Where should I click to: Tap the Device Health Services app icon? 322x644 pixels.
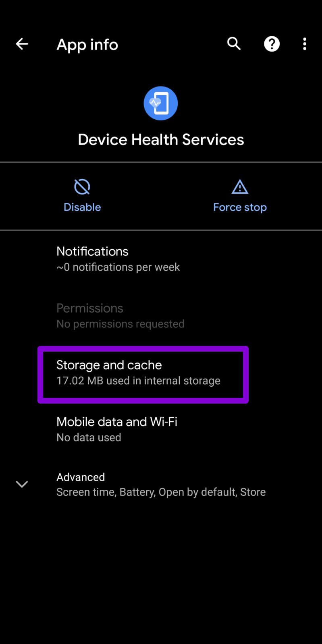161,104
